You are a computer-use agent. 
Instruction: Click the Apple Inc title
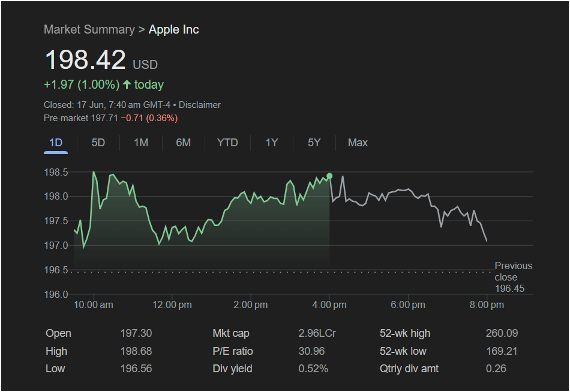(174, 29)
